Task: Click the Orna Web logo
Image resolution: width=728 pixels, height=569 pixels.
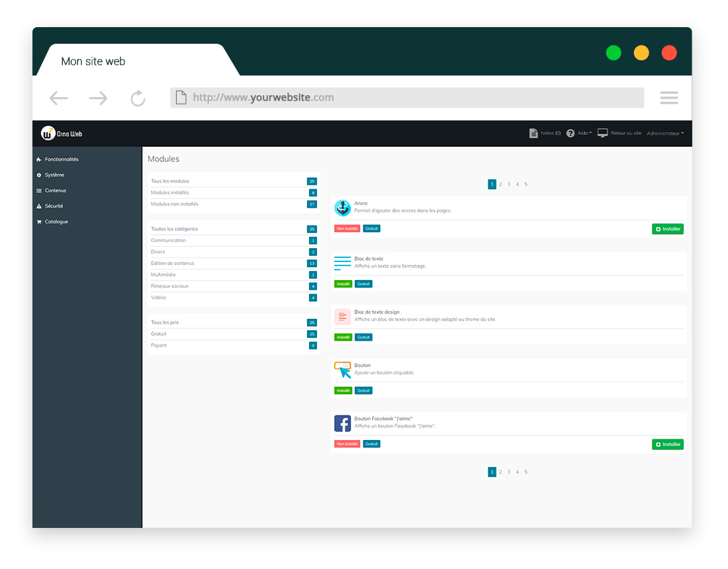Action: (x=62, y=134)
